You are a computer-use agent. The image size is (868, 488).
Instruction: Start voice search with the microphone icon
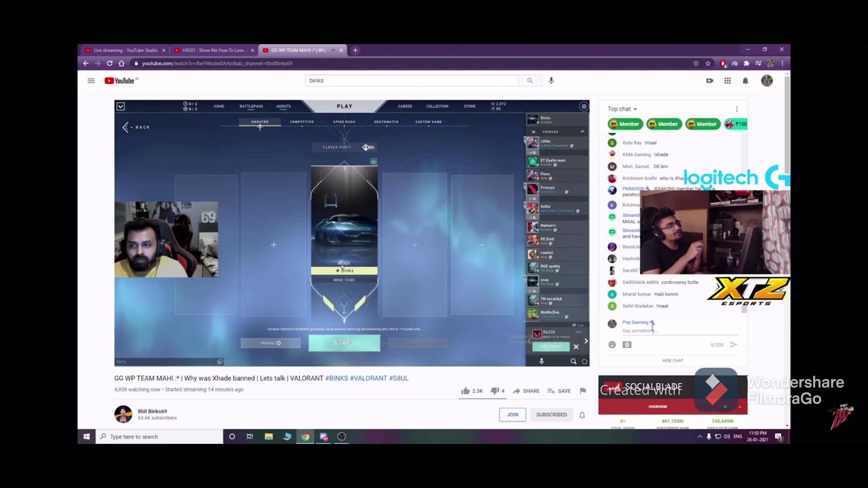[x=551, y=81]
